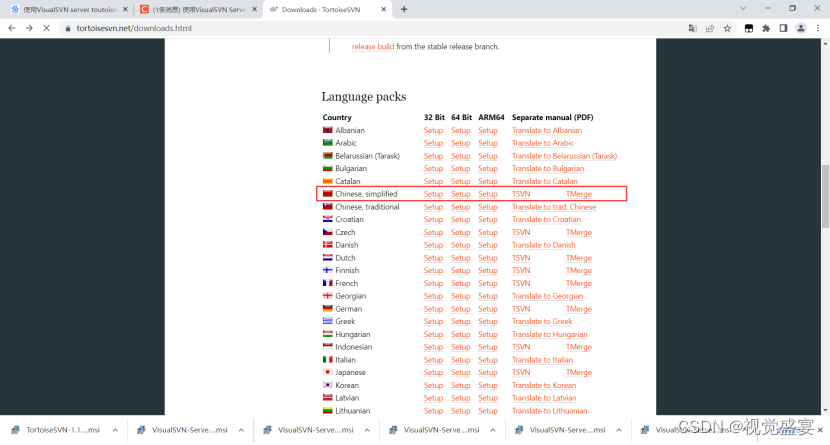
Task: Open the TMerge manual for Indonesian
Action: click(x=579, y=347)
